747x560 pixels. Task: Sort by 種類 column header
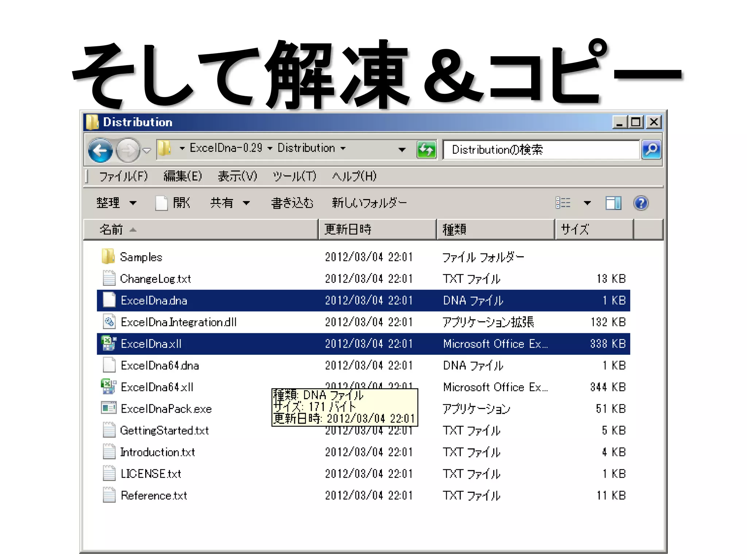496,229
